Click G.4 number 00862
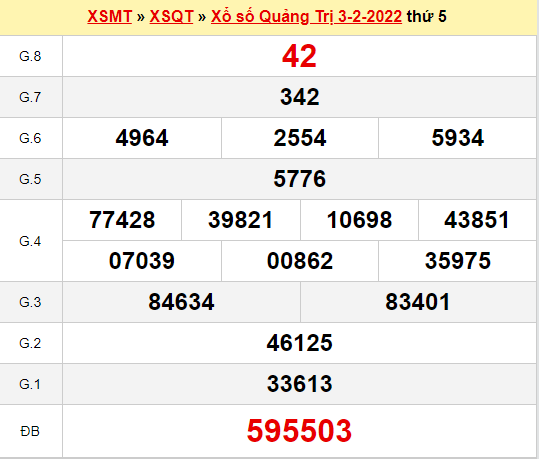Viewport: 539px width, 459px height. (300, 261)
